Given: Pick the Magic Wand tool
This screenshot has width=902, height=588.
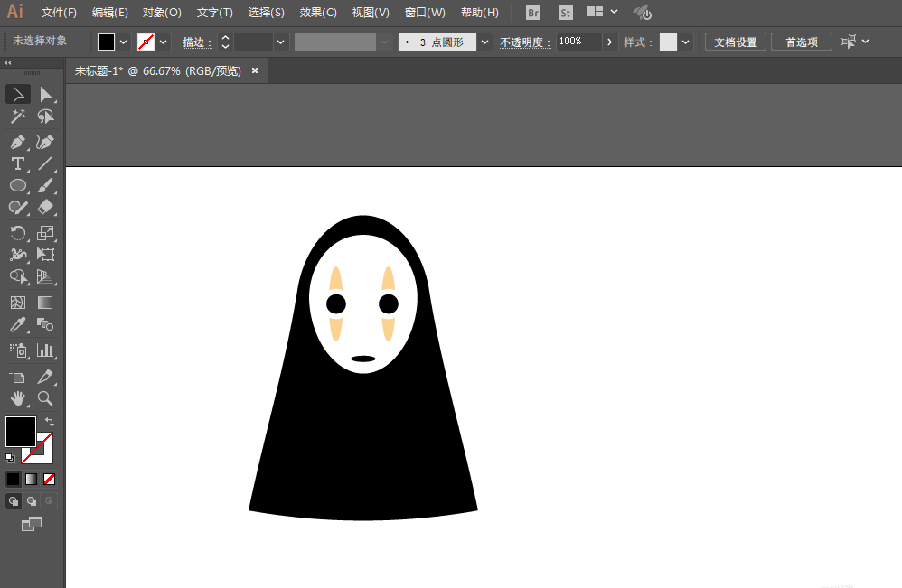Looking at the screenshot, I should (x=17, y=117).
